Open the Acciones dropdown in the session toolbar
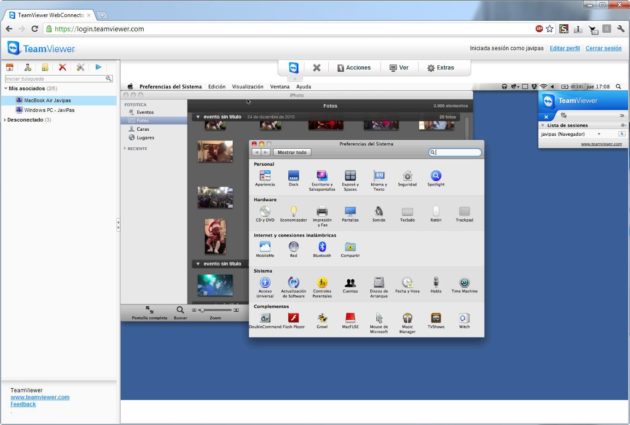630x425 pixels. pyautogui.click(x=354, y=67)
